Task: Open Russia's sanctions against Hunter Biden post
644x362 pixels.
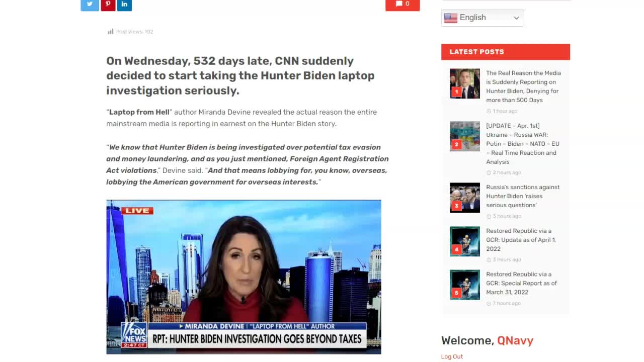Action: click(523, 196)
